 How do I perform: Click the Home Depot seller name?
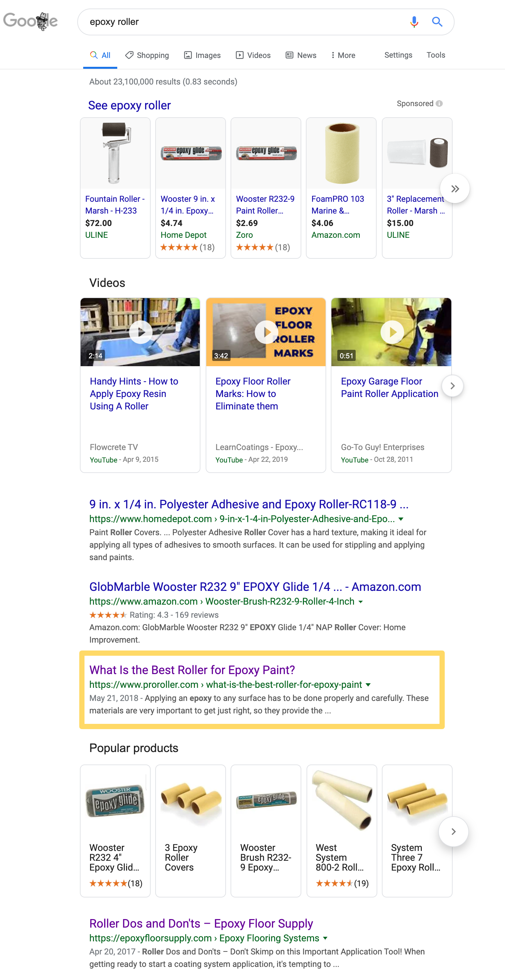184,235
